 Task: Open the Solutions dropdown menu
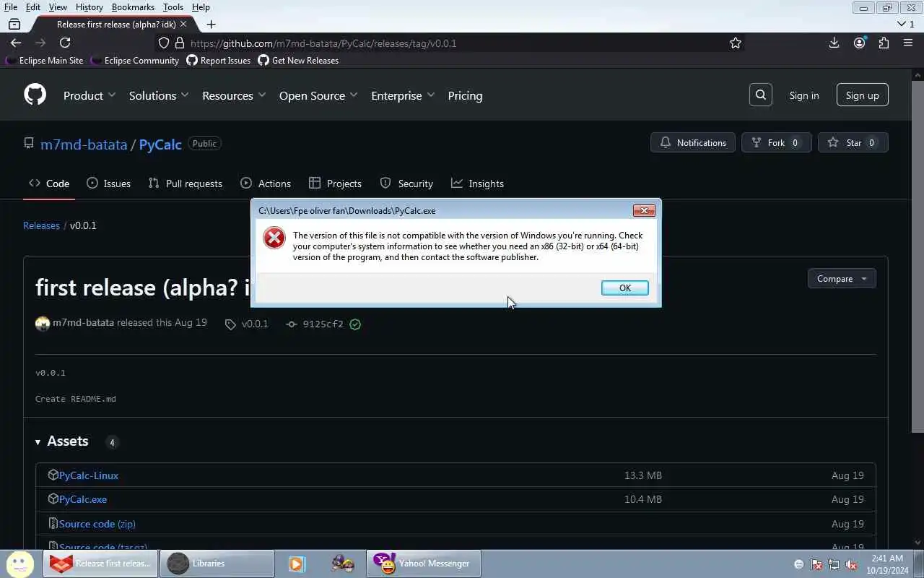click(x=159, y=95)
